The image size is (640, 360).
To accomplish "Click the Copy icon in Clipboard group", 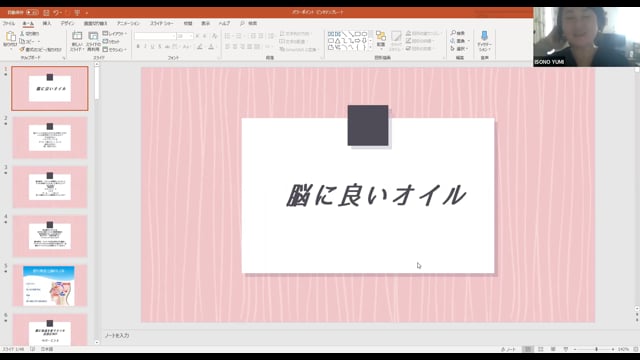I will pyautogui.click(x=22, y=41).
